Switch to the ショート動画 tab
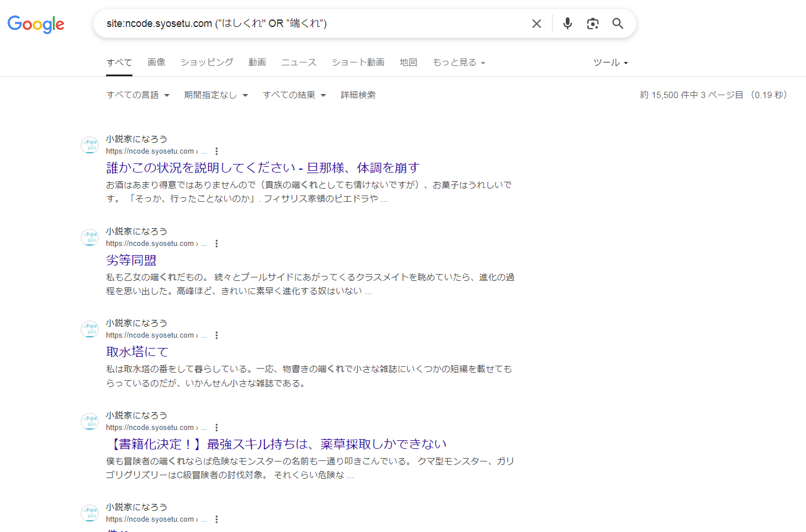 (x=358, y=62)
